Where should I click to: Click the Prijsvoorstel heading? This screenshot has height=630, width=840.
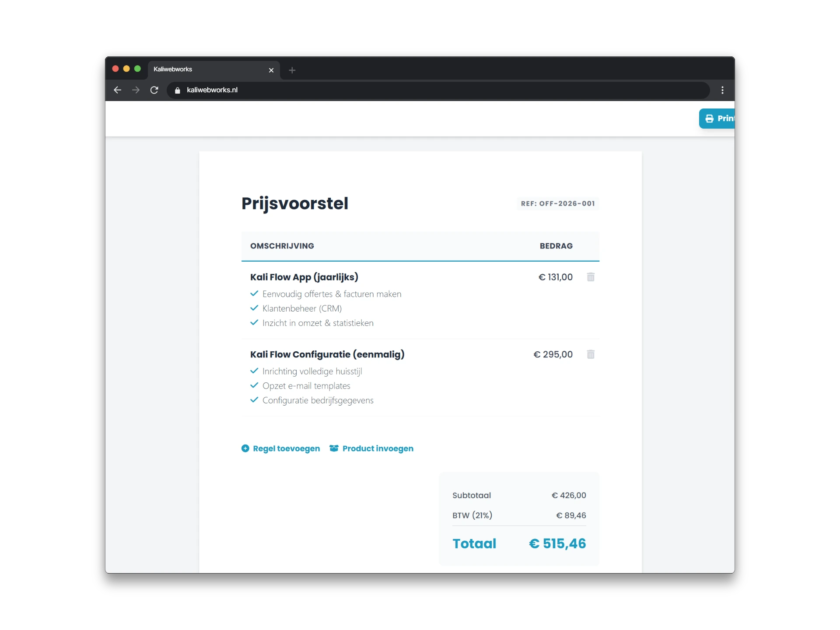(x=295, y=203)
